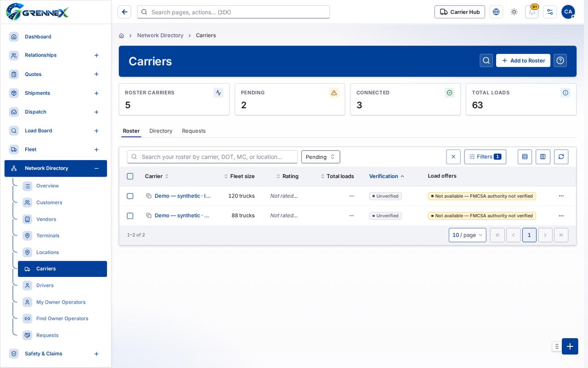Open the Pending status dropdown
Screen dimensions: 588x368
(321, 157)
